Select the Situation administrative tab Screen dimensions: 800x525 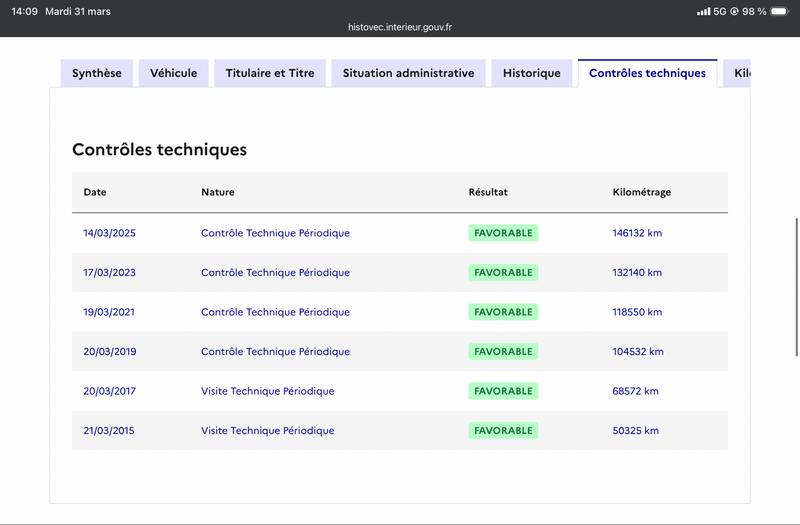click(x=408, y=73)
